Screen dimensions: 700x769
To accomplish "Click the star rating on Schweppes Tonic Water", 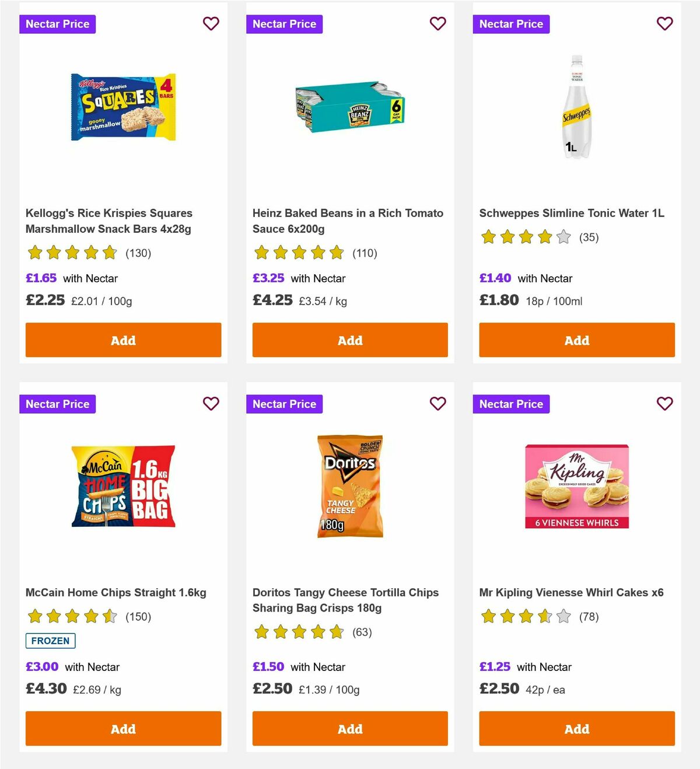I will pos(524,237).
